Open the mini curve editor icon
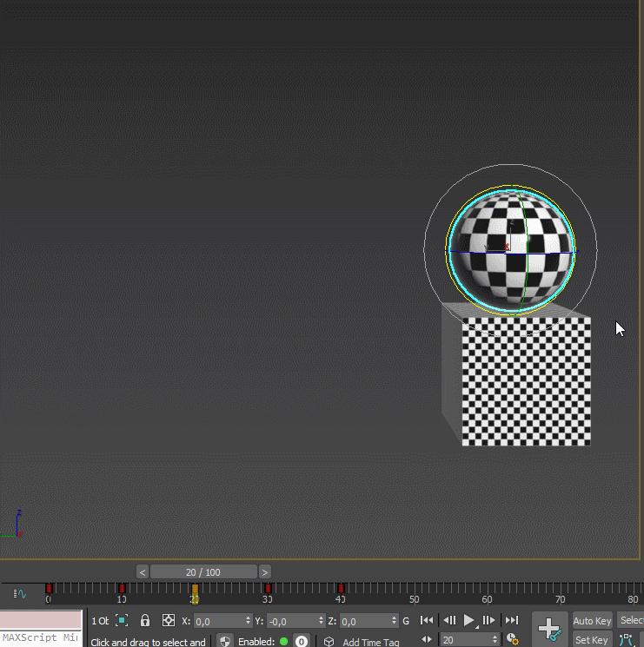 pyautogui.click(x=20, y=595)
